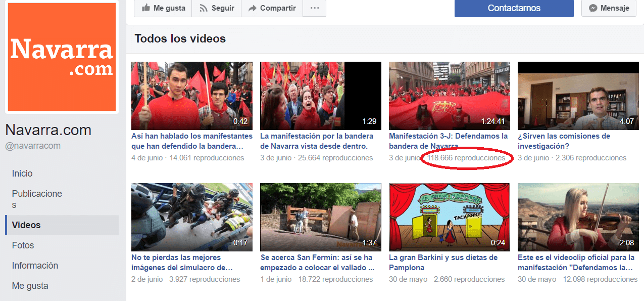Click the Navarra.com page name heading
Viewport: 644px width, 301px height.
point(48,131)
